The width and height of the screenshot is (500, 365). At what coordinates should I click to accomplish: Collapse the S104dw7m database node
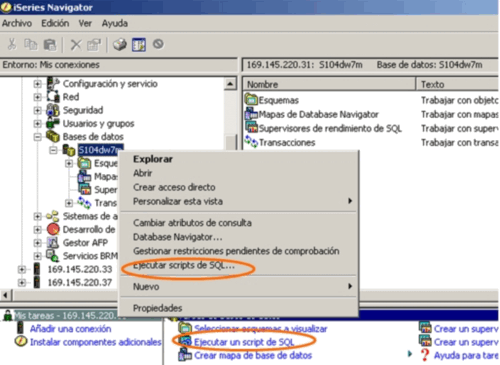click(x=53, y=150)
